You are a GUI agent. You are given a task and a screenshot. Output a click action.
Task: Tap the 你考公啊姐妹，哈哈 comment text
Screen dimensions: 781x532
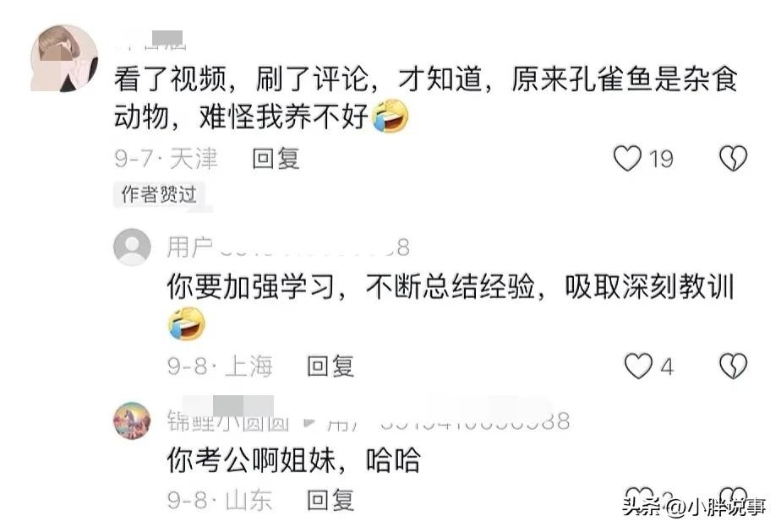click(x=294, y=459)
